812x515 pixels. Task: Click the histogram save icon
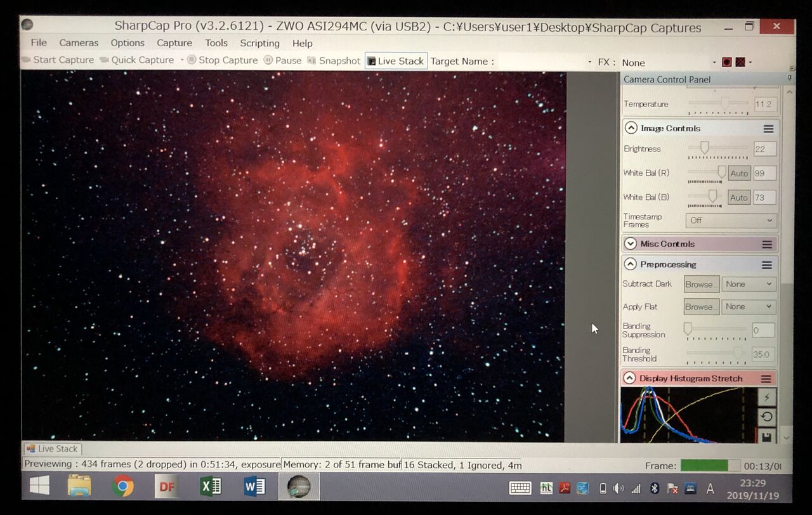pyautogui.click(x=767, y=436)
